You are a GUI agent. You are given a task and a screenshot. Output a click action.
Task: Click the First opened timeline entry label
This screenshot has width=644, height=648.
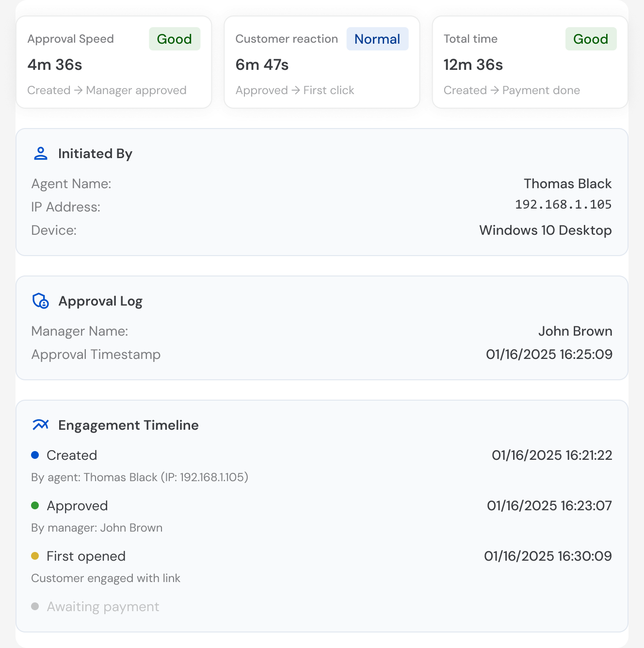[x=86, y=556]
